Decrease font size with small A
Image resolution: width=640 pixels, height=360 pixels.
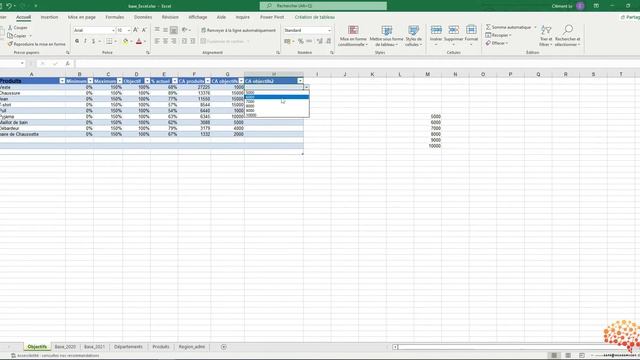tap(144, 30)
